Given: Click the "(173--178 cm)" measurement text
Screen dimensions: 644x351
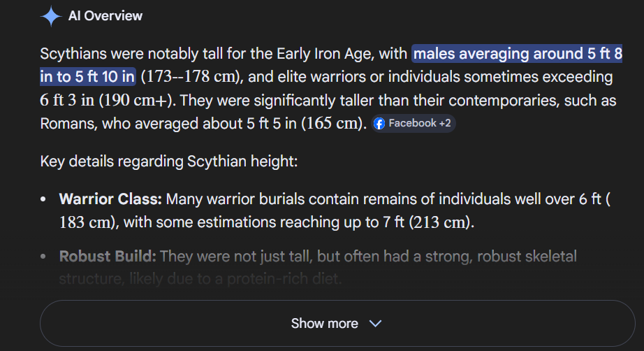Looking at the screenshot, I should click(x=187, y=76).
